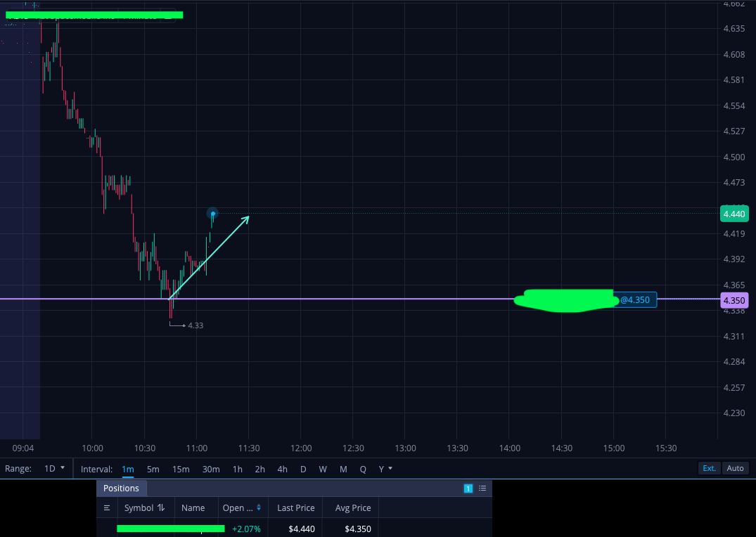Click the Last Price column header
The image size is (756, 537).
coord(295,508)
